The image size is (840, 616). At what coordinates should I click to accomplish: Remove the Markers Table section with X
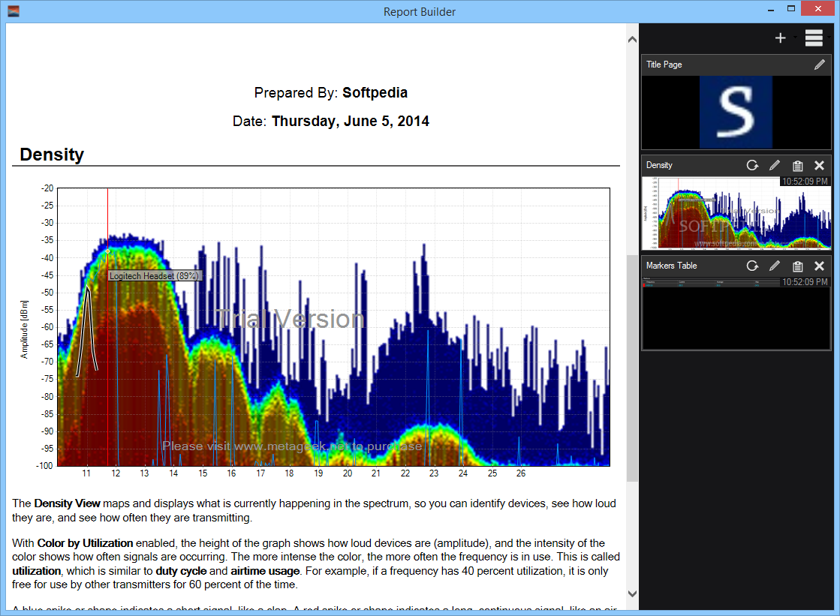[819, 266]
